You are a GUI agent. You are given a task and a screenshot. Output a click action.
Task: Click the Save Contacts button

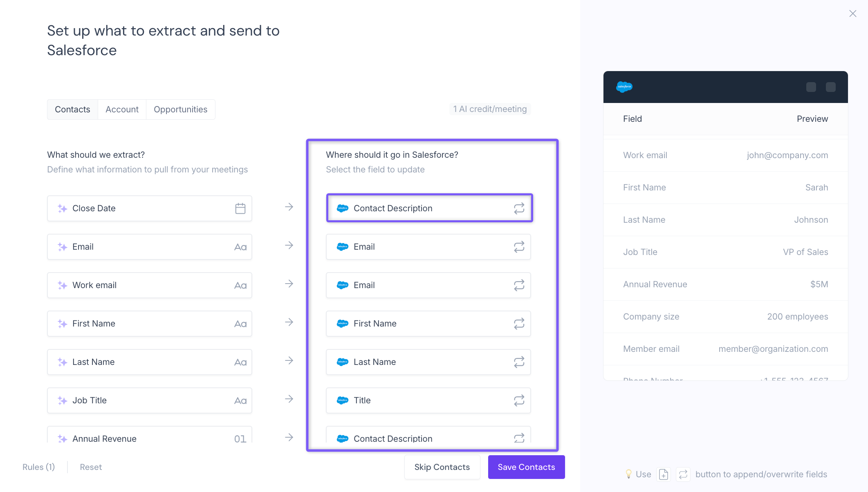[526, 467]
